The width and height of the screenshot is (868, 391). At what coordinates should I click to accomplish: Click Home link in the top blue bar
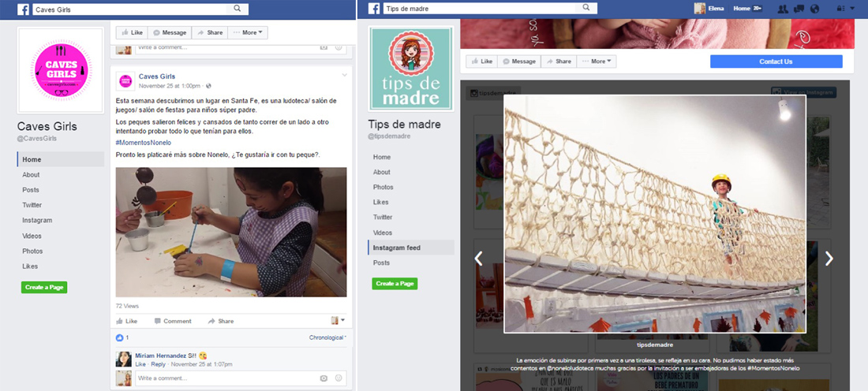pos(742,9)
